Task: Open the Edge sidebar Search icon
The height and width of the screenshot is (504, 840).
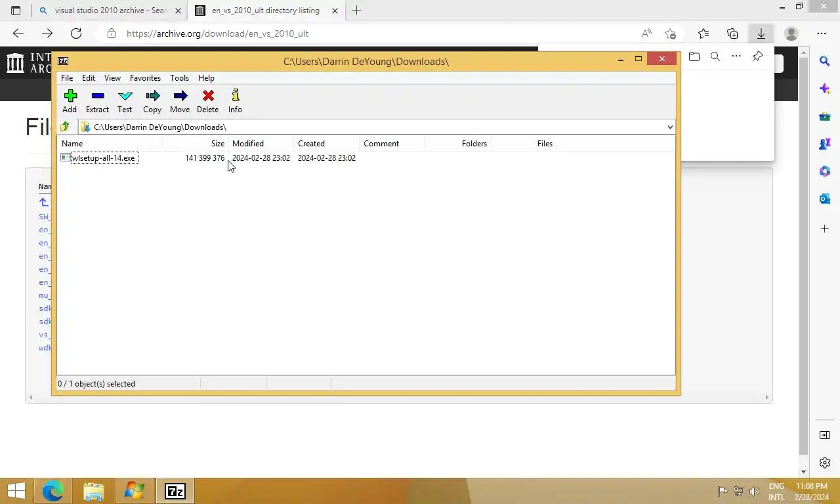Action: 825,61
